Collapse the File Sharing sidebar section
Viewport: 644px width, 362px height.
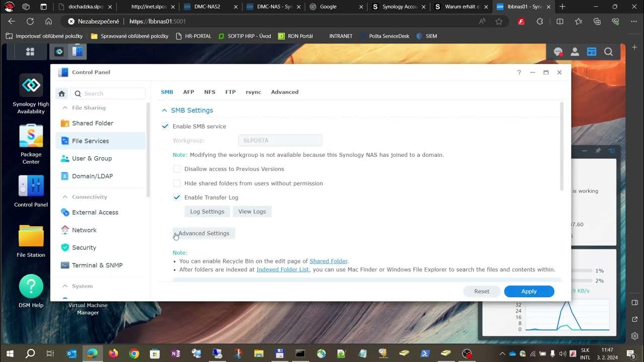(x=65, y=108)
